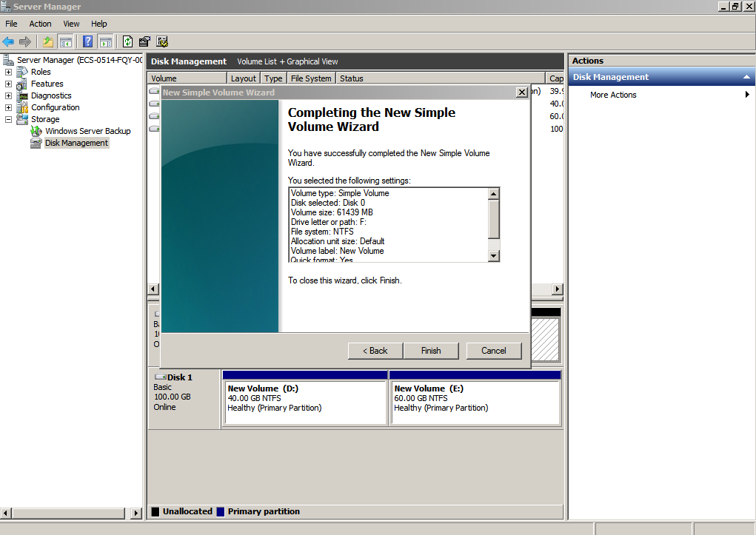Select the Disk 1 label panel
This screenshot has width=756, height=535.
[184, 398]
